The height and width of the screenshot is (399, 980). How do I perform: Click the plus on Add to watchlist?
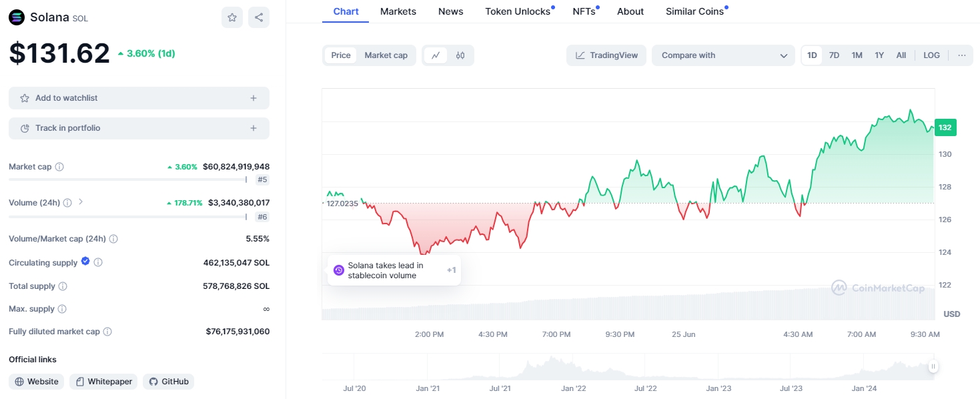254,98
